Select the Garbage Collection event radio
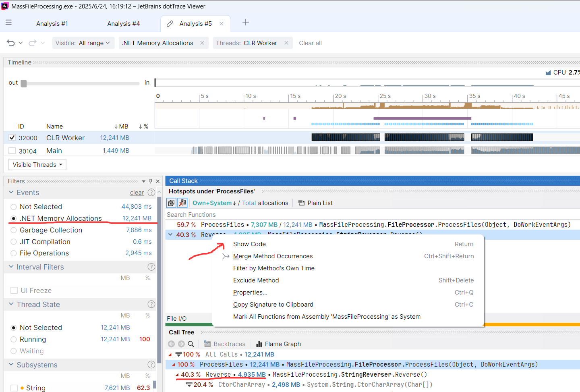 [x=14, y=230]
